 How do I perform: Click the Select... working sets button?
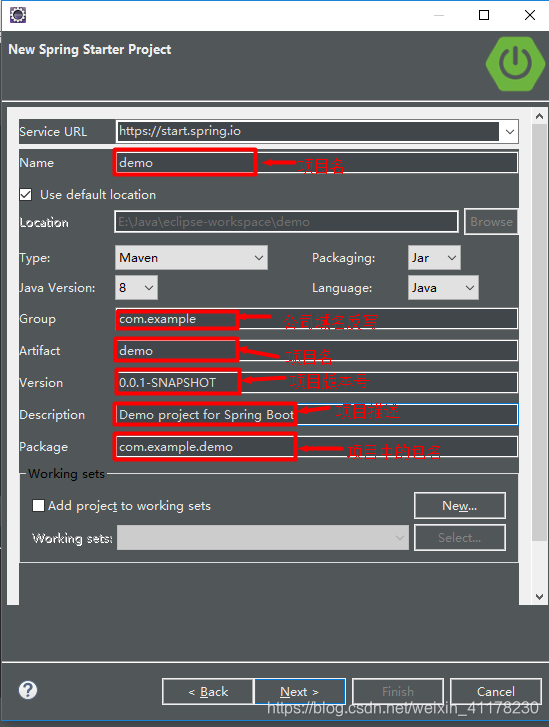tap(460, 537)
